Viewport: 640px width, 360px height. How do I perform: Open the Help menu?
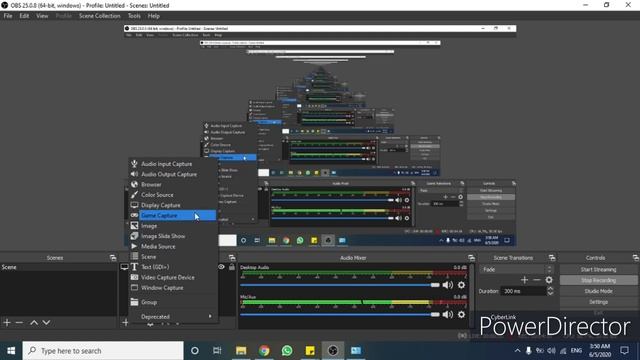[x=153, y=16]
